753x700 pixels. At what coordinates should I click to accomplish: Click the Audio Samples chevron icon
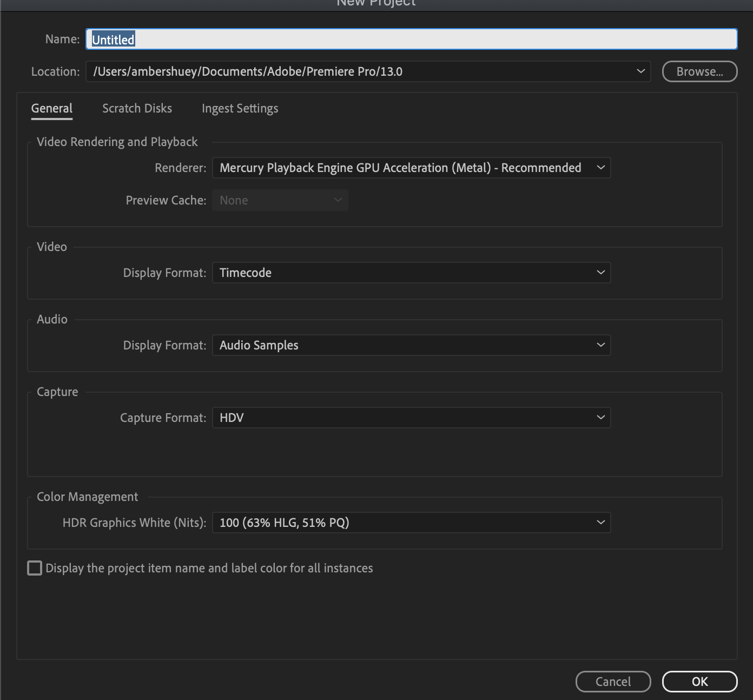point(600,345)
